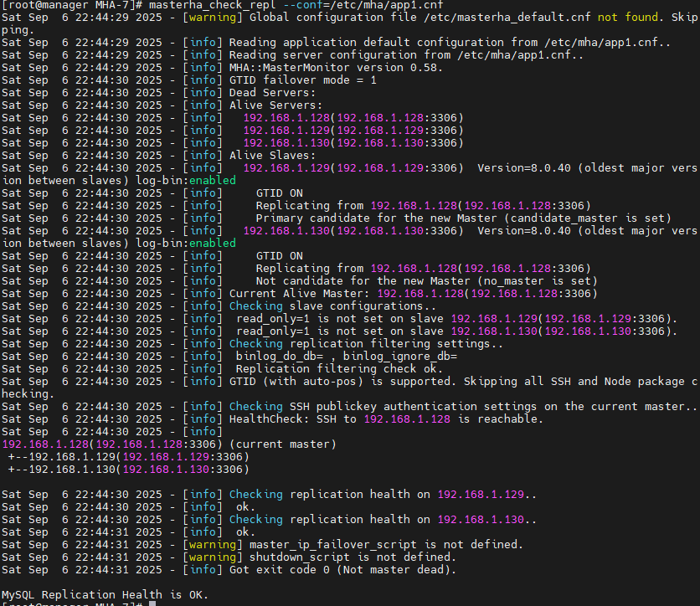The width and height of the screenshot is (700, 606).
Task: Click the 'ok.' result at 22:44:31
Action: pyautogui.click(x=245, y=532)
